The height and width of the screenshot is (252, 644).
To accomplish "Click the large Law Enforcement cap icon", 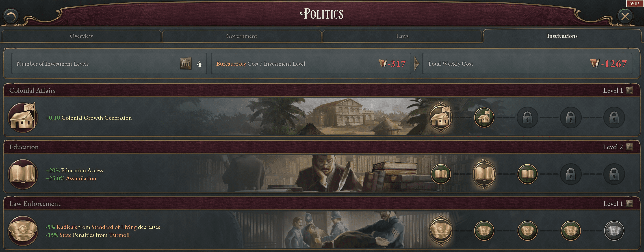I will [23, 231].
